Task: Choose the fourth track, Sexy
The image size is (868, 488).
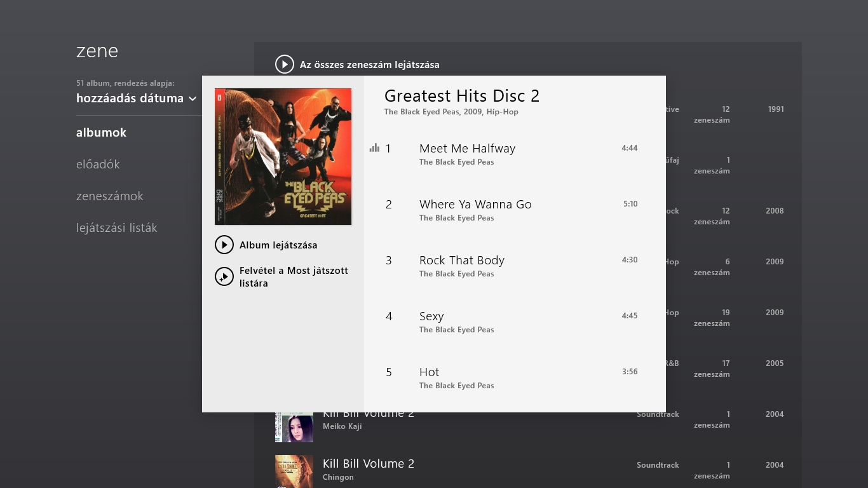Action: click(x=431, y=316)
